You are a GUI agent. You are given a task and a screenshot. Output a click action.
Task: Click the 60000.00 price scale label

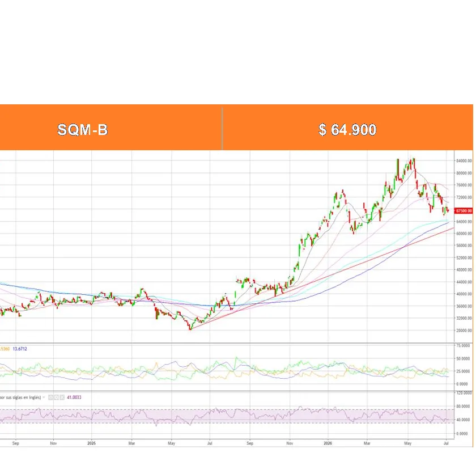pyautogui.click(x=464, y=234)
